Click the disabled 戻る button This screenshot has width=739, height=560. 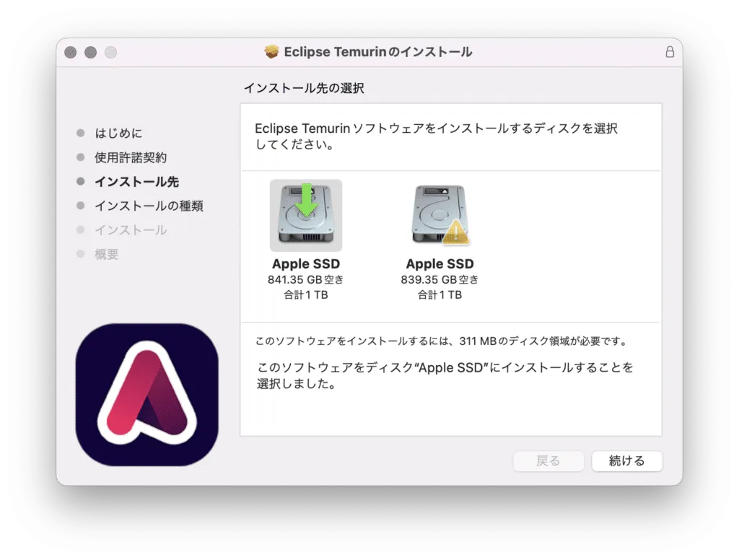tap(548, 460)
